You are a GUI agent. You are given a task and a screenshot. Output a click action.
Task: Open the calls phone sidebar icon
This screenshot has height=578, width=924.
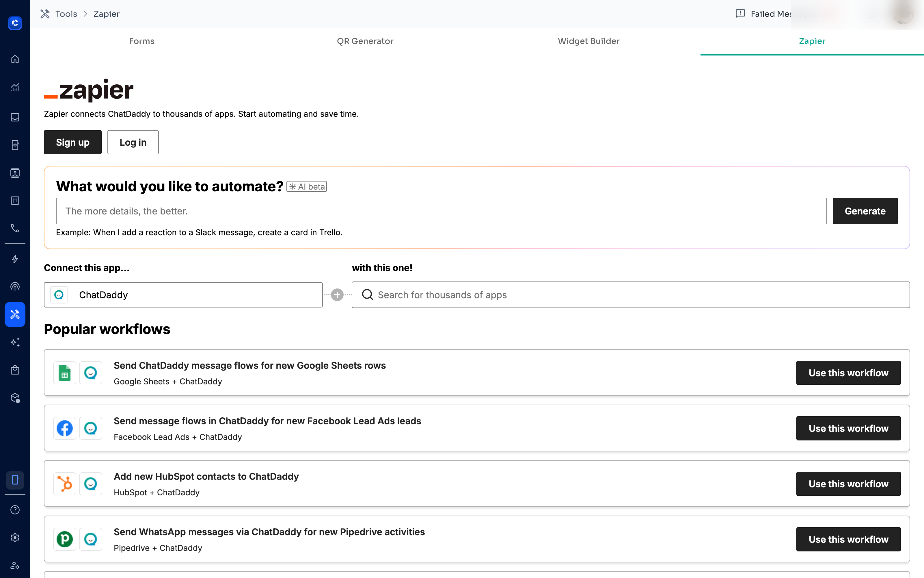point(15,228)
